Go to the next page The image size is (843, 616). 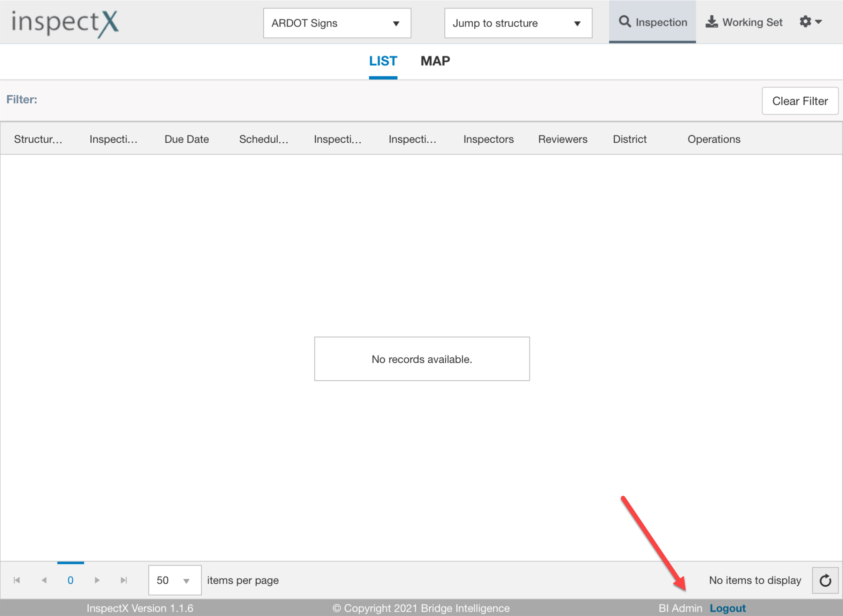click(97, 580)
